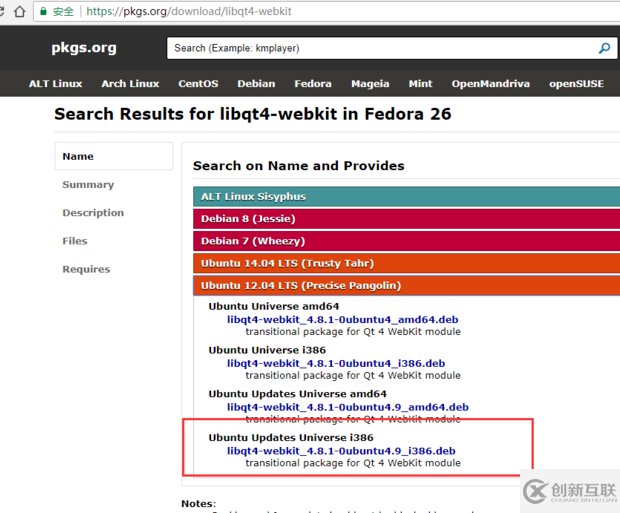Click description under Ubuntu Universe i386 package
Screen dimensions: 620x513
(353, 376)
